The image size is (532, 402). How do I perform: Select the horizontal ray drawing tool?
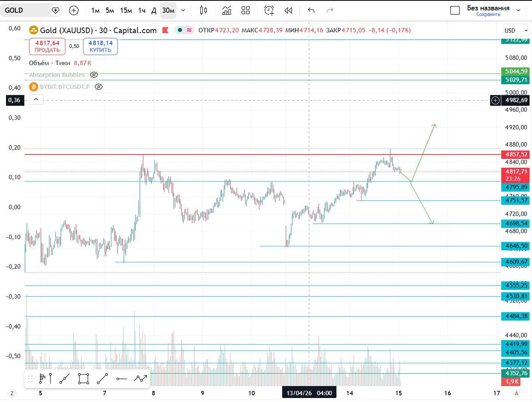[x=122, y=378]
